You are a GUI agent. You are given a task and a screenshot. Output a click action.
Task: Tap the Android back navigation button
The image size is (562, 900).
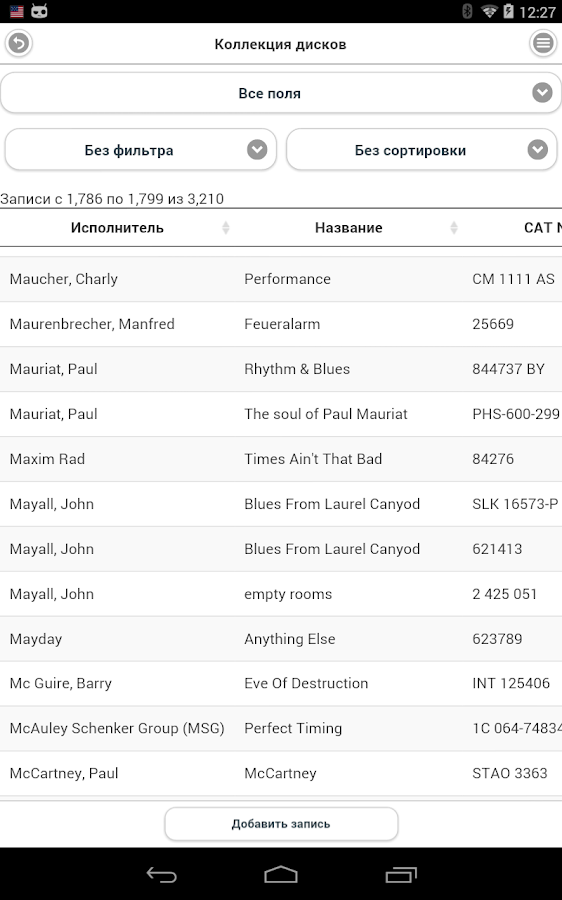pos(161,875)
